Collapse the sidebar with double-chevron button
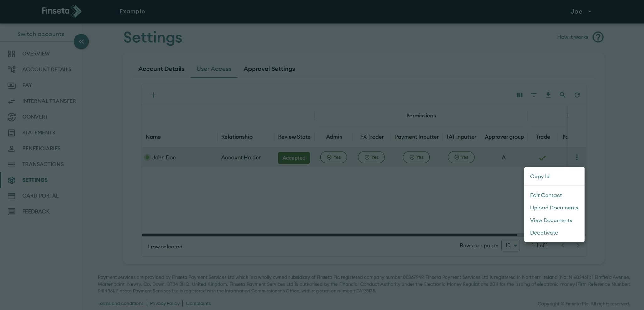The image size is (644, 310). tap(81, 41)
